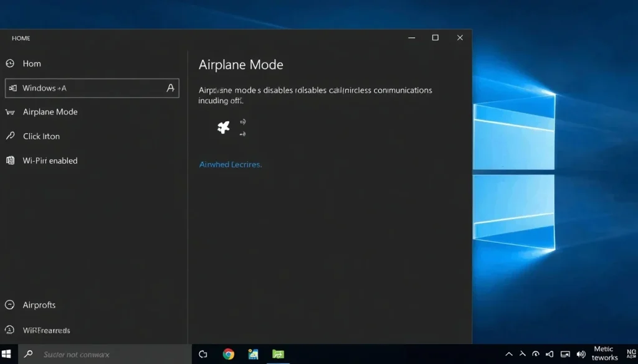Viewport: 638px width, 364px height.
Task: Open the Hom sidebar item
Action: click(32, 63)
